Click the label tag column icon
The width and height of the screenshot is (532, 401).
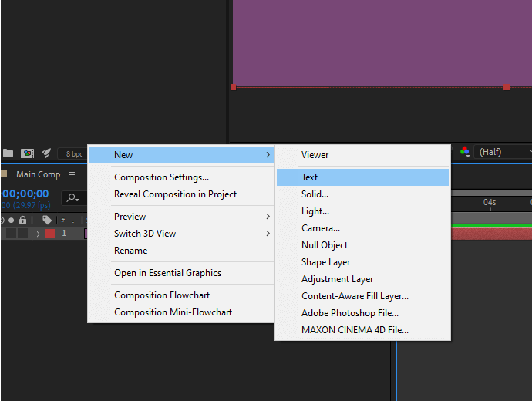pyautogui.click(x=47, y=221)
